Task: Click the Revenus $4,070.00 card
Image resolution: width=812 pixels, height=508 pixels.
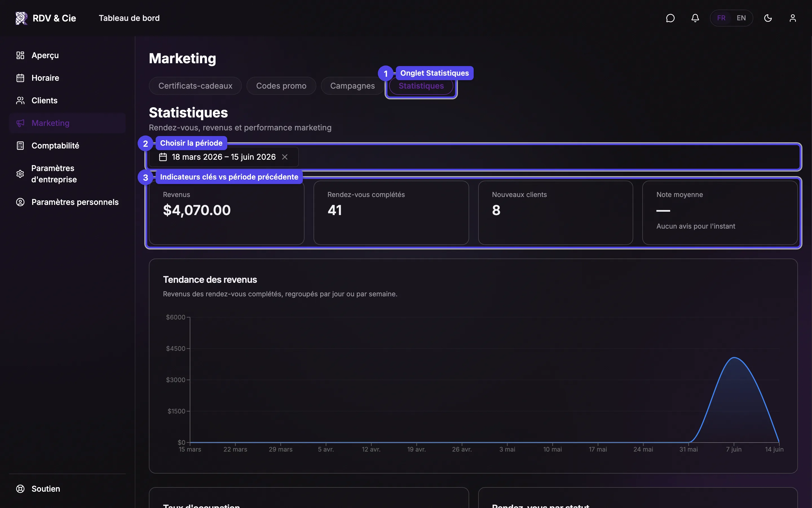Action: 226,213
